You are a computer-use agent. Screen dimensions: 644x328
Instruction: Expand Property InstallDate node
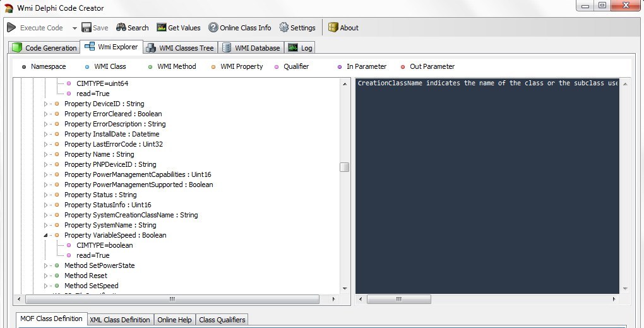(x=45, y=134)
